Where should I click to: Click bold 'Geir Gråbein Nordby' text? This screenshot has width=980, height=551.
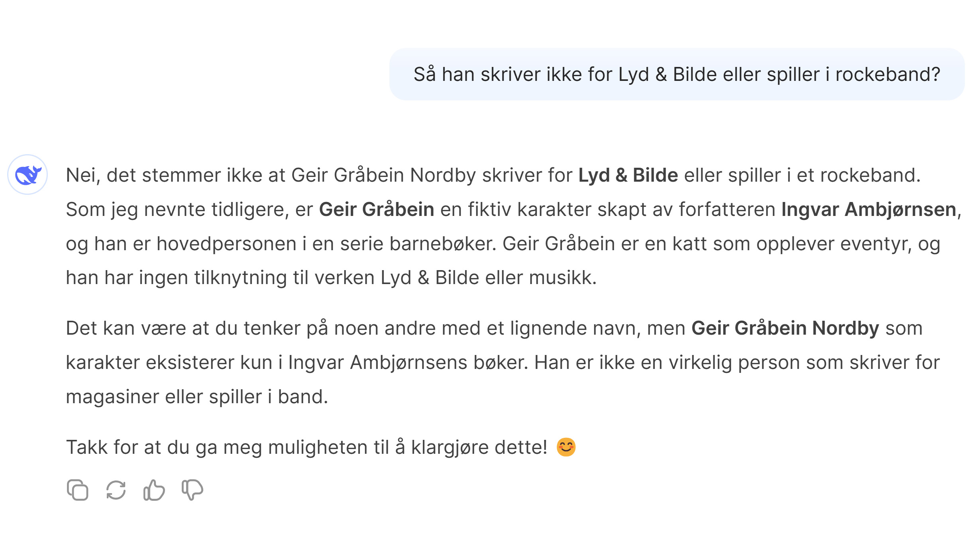(785, 328)
